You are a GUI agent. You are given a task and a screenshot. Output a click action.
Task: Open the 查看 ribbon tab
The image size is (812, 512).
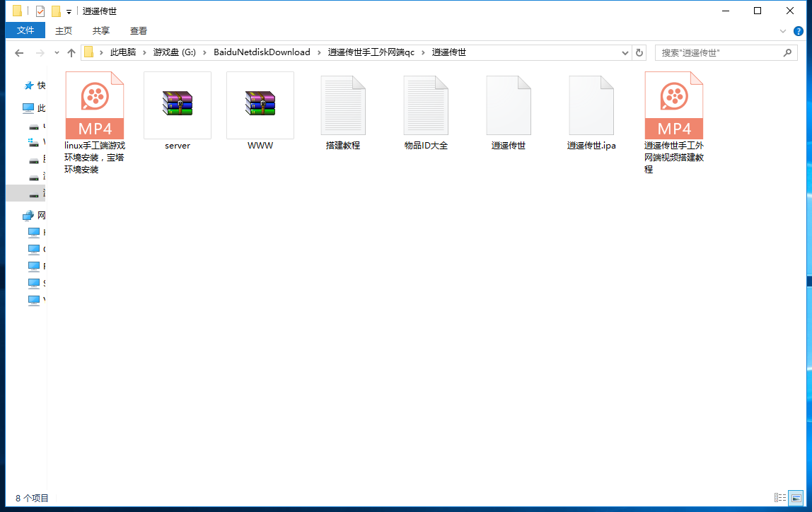point(138,30)
